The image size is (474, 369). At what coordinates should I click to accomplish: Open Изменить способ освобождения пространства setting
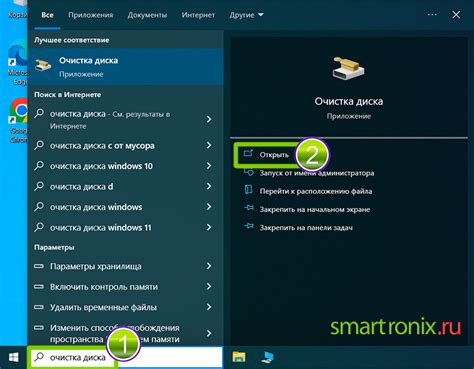tap(125, 333)
